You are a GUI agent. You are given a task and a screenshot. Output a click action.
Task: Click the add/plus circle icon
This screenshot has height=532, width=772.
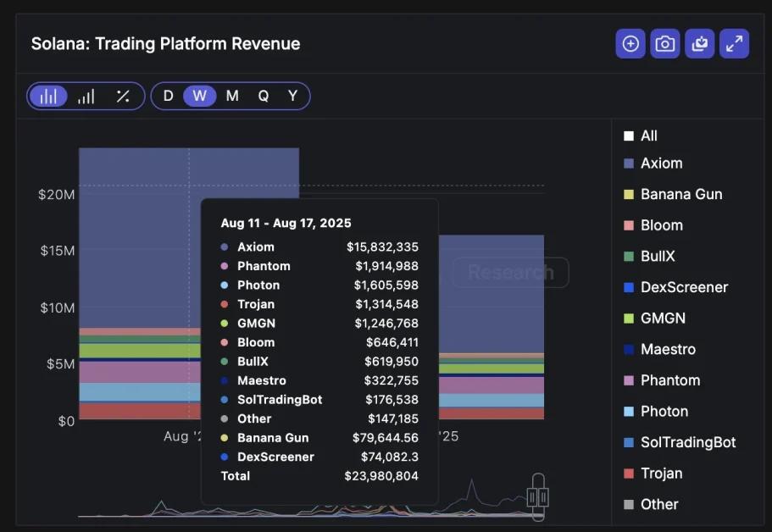630,44
